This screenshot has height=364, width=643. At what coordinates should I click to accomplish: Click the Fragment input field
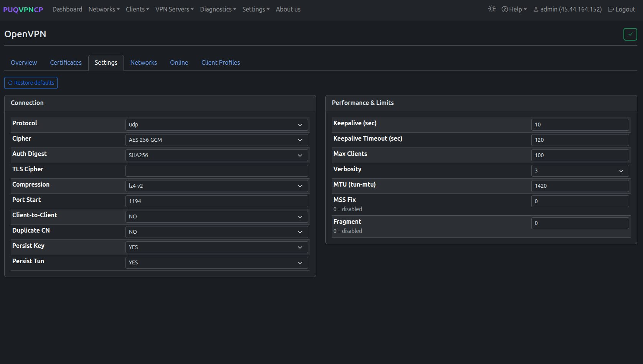(x=580, y=223)
